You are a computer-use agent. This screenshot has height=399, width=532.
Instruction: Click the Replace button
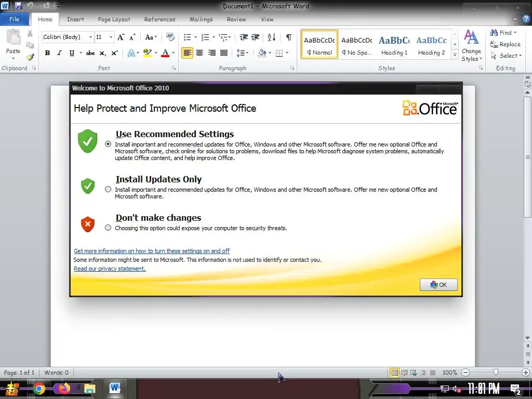coord(505,44)
